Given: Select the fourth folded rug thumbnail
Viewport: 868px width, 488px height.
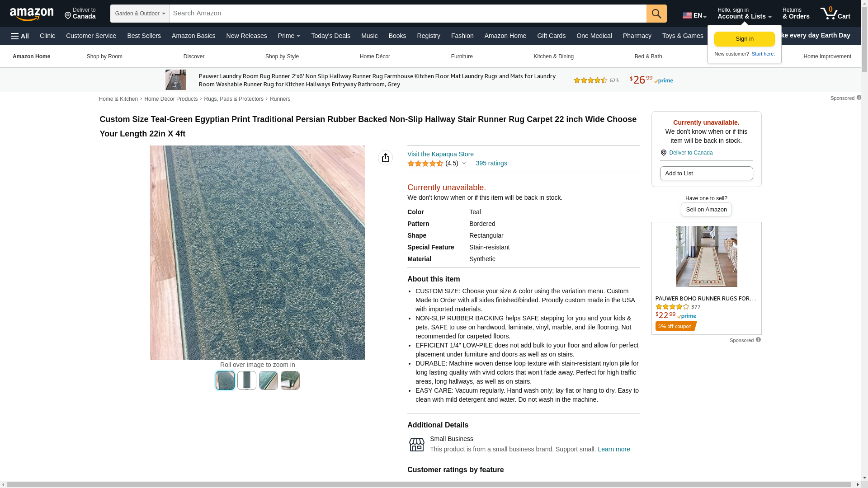Looking at the screenshot, I should tap(290, 380).
